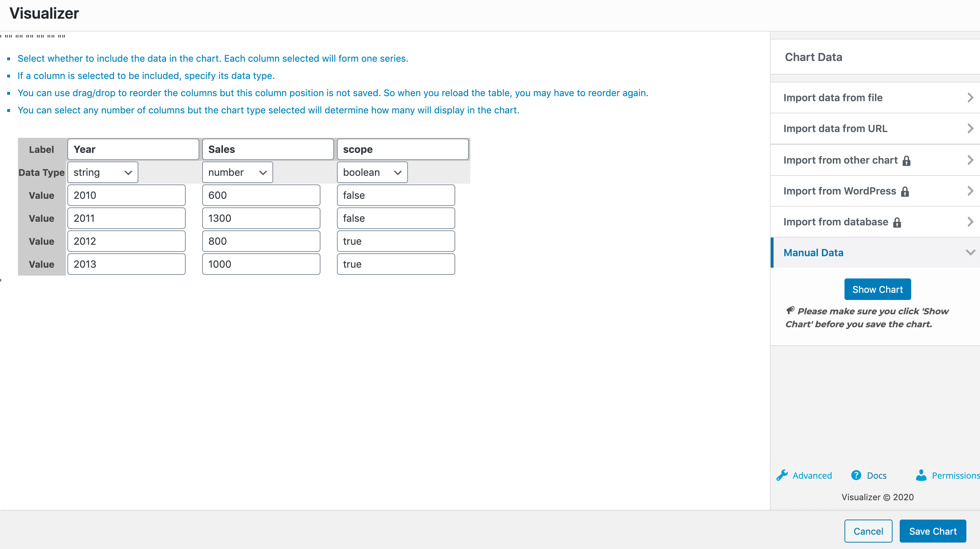Screen dimensions: 980x549
Task: Click the Cancel button
Action: pyautogui.click(x=868, y=531)
